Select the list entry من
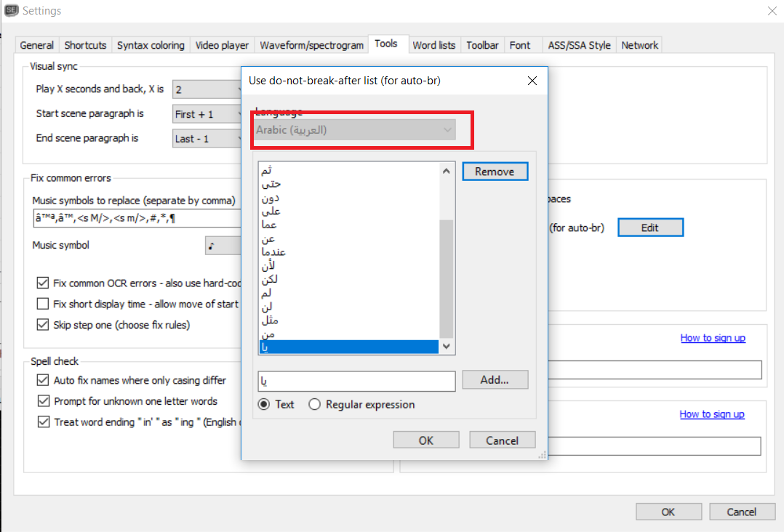Viewport: 784px width, 532px height. pyautogui.click(x=349, y=333)
